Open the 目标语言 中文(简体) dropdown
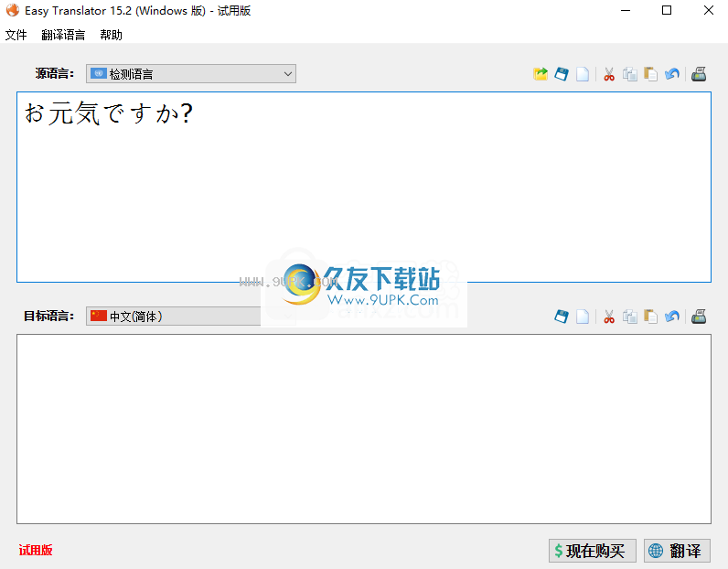 coord(191,317)
